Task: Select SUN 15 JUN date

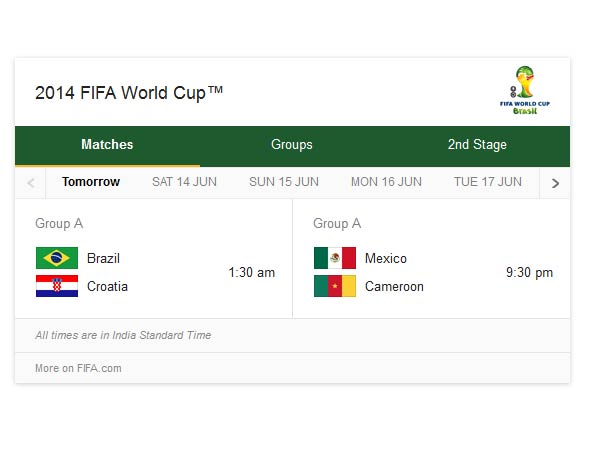Action: [x=284, y=182]
